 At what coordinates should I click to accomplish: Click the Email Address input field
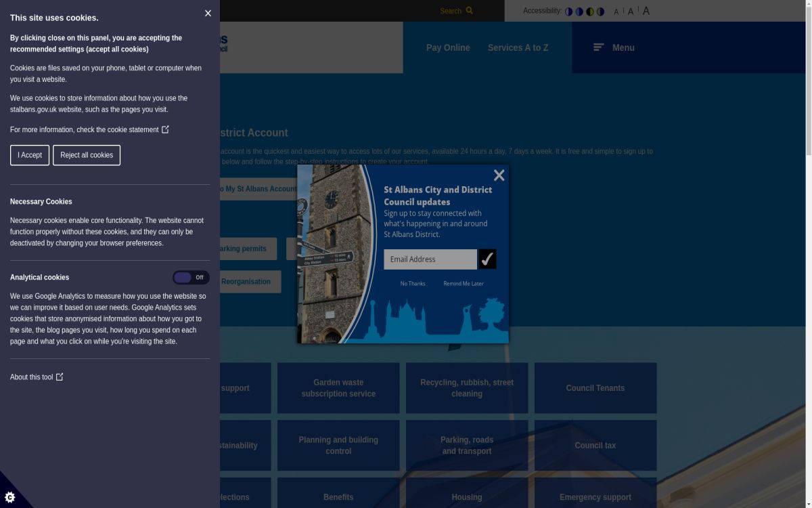tap(430, 259)
